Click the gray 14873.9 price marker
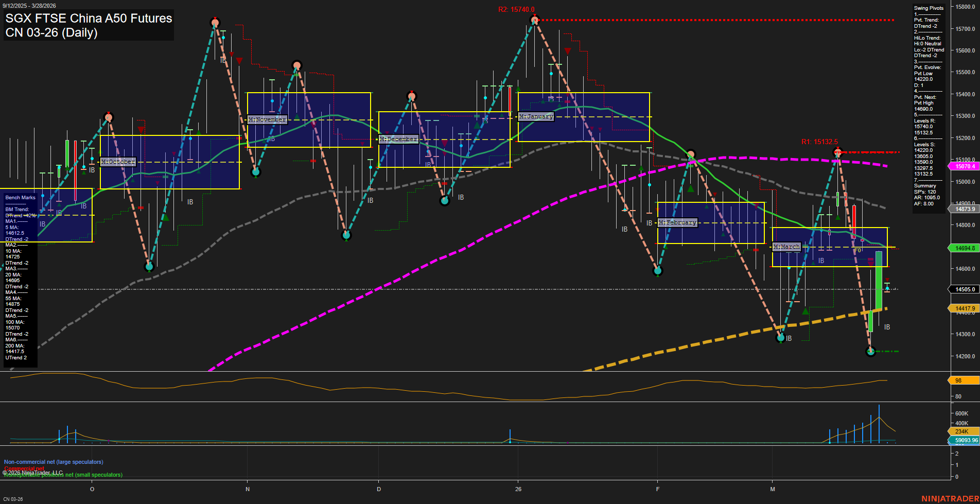The width and height of the screenshot is (980, 504). [964, 209]
